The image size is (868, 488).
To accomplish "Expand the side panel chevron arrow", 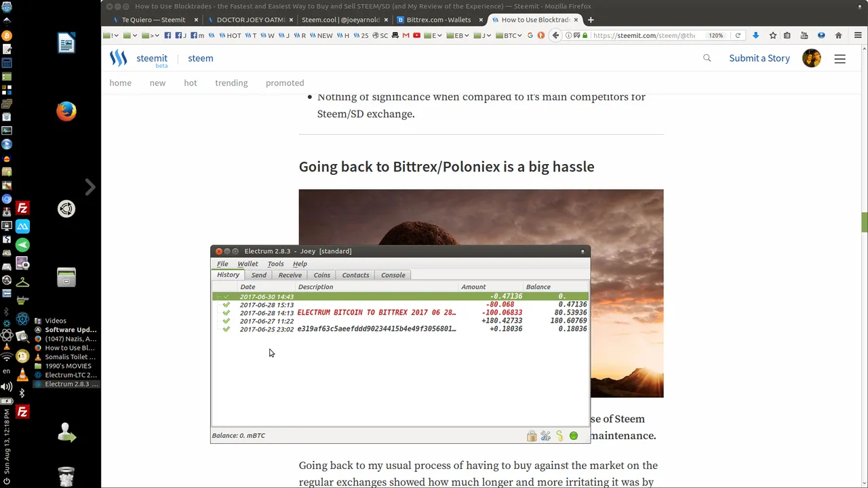I will click(x=90, y=187).
